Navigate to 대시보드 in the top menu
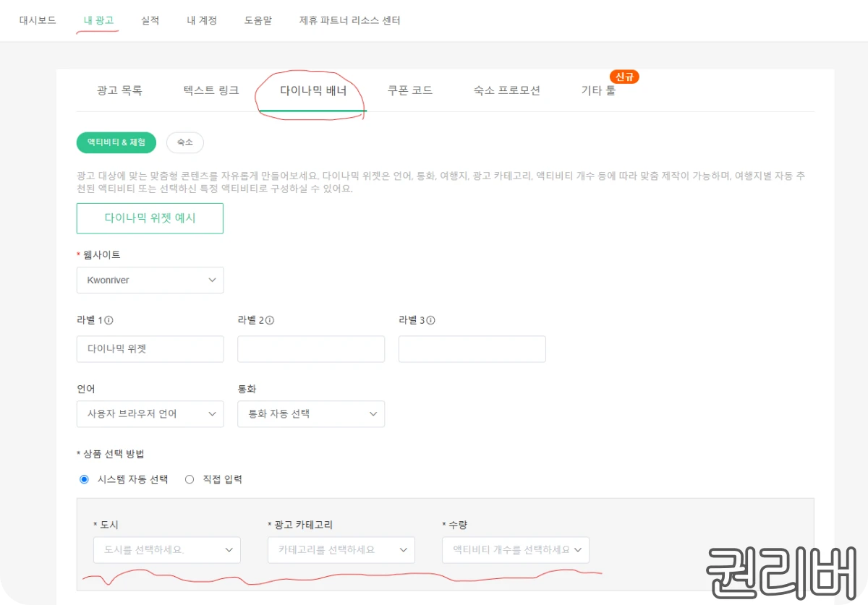Screen dimensions: 868x605 tap(37, 20)
